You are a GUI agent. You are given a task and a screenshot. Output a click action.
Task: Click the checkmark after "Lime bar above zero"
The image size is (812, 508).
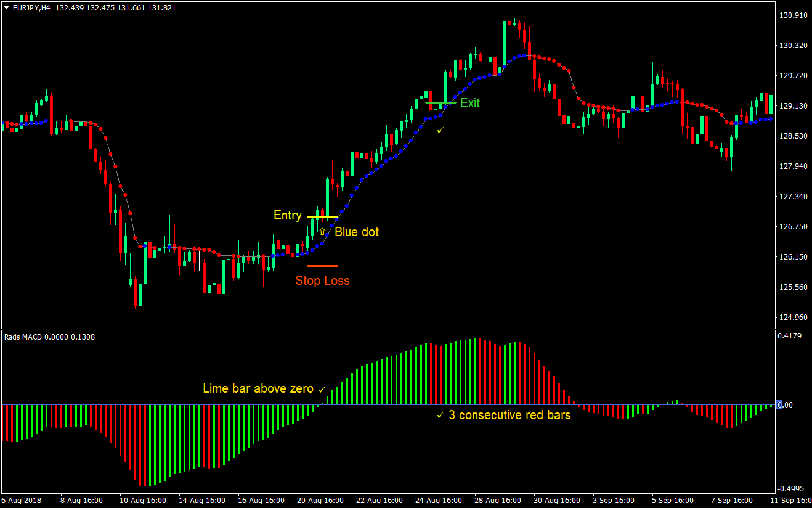click(322, 388)
